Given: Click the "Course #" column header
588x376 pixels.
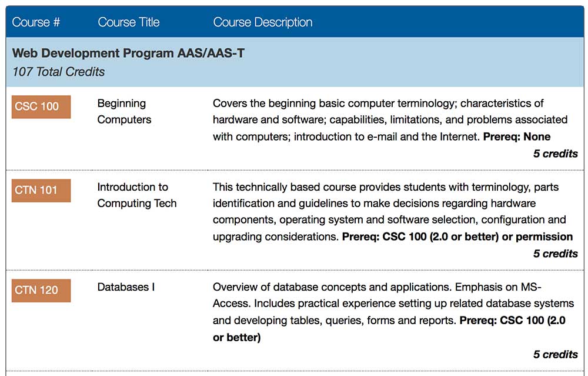Looking at the screenshot, I should (36, 22).
